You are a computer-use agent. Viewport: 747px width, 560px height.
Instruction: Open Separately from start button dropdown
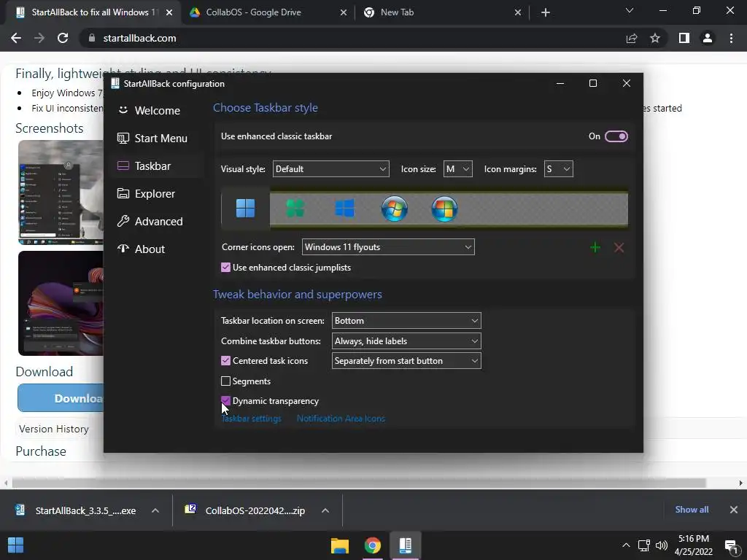pyautogui.click(x=406, y=360)
